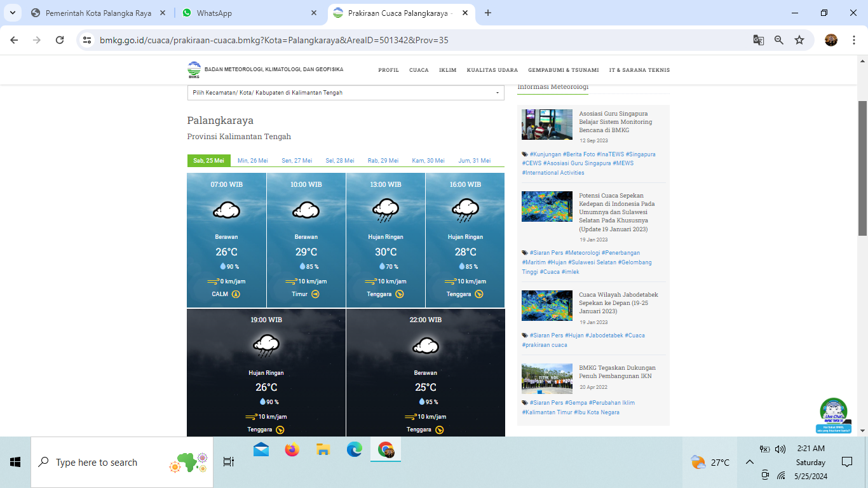The height and width of the screenshot is (488, 868).
Task: Select the Sel, 28 Mei tab
Action: 340,161
